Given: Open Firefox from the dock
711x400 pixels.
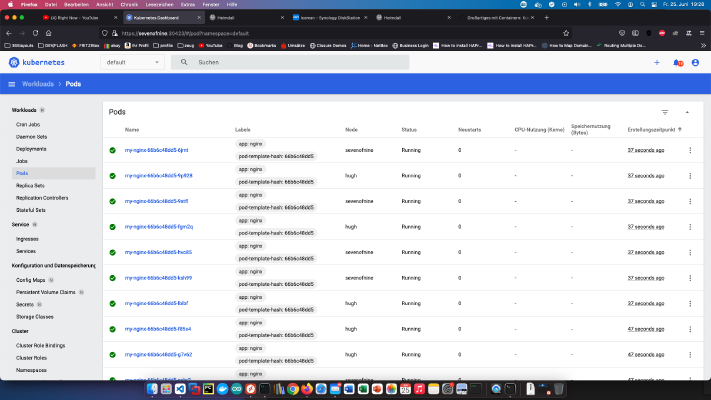Looking at the screenshot, I should click(x=307, y=389).
